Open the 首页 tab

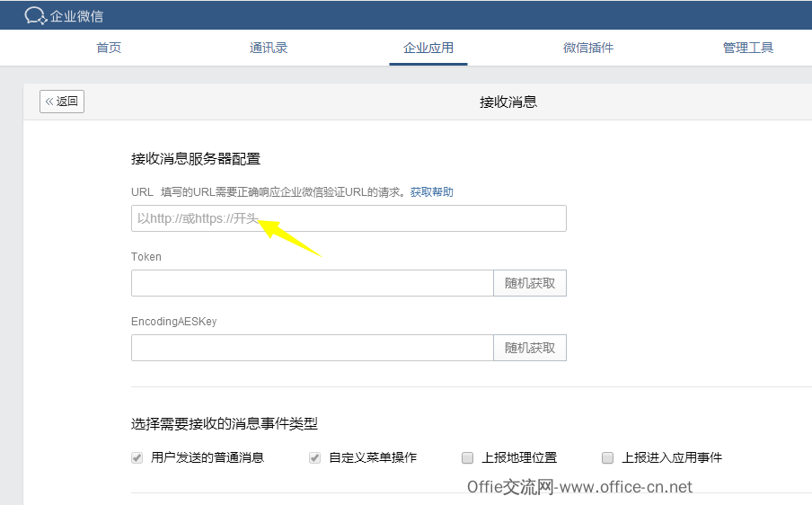pos(109,48)
